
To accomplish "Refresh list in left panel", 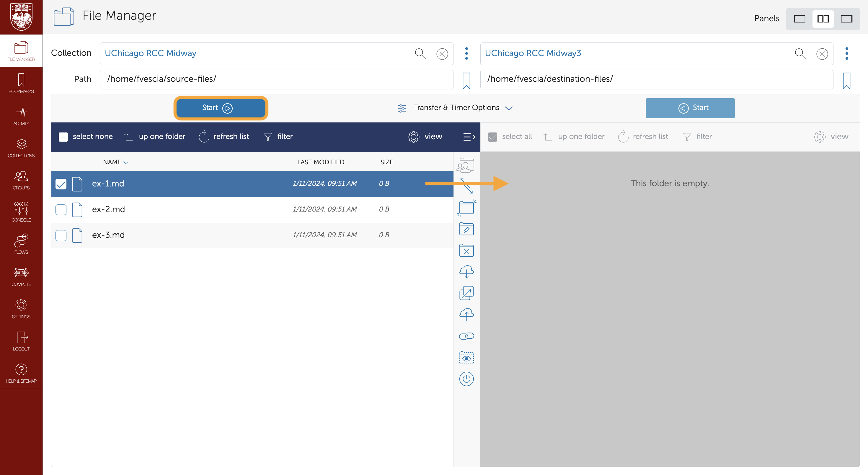I will click(x=224, y=136).
